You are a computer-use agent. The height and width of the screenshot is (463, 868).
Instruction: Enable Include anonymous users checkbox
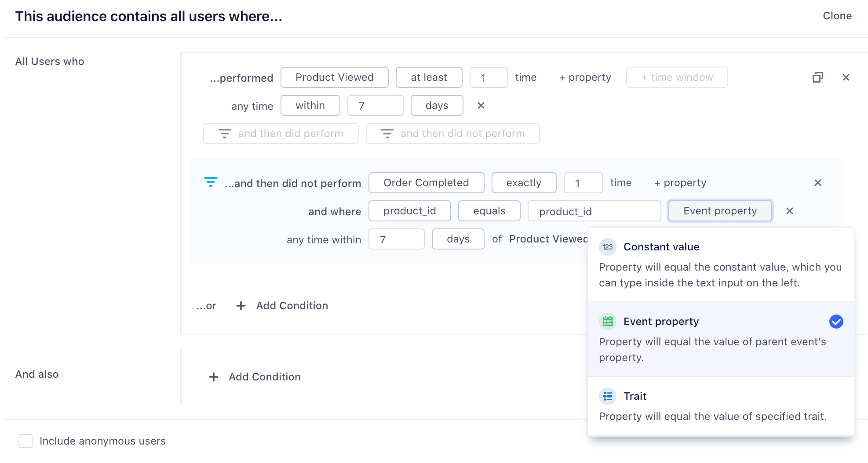(26, 441)
